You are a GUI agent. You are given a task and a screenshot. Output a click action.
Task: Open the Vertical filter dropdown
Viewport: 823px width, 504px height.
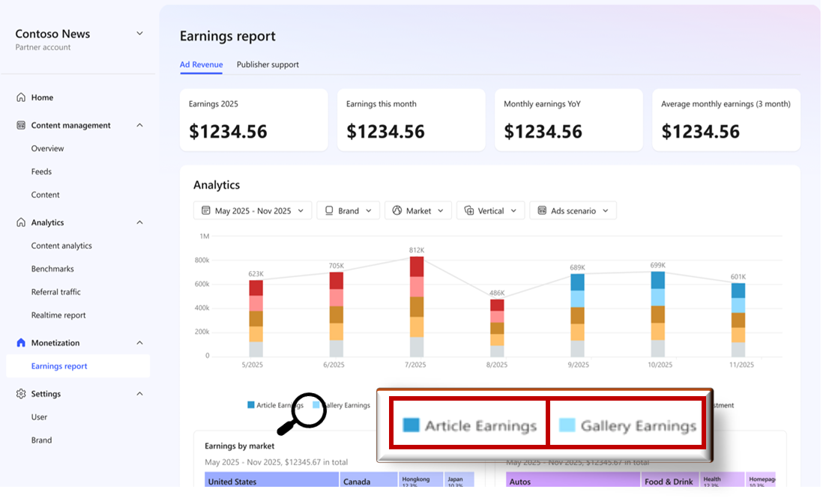(x=490, y=211)
